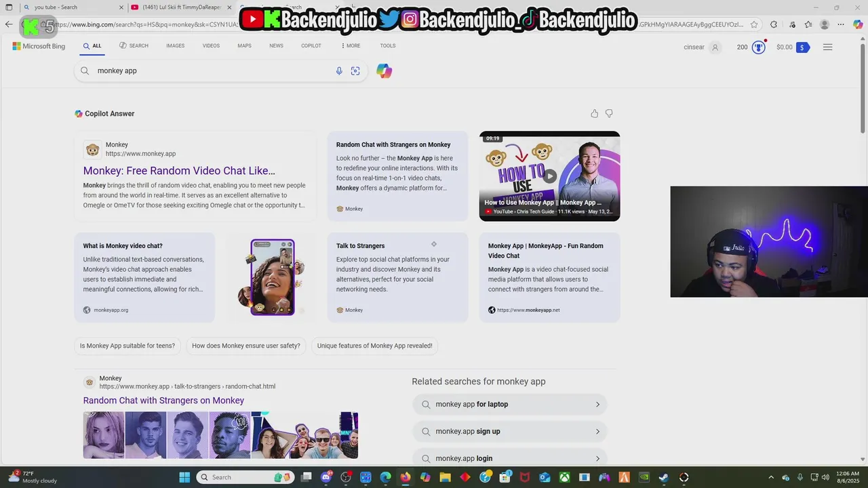Open 'Monkey App | MonkeyApp - Fun Random Video Chat' card
This screenshot has width=868, height=488.
coord(549,277)
